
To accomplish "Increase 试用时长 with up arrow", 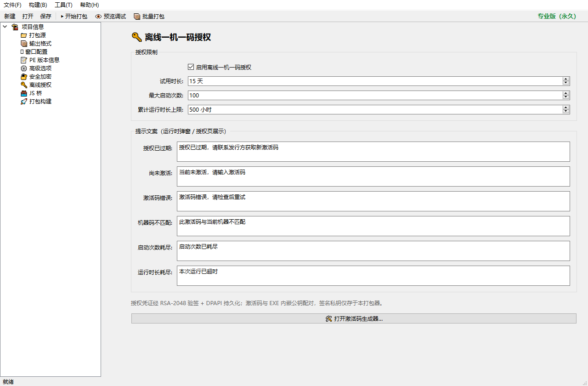I will (x=566, y=79).
